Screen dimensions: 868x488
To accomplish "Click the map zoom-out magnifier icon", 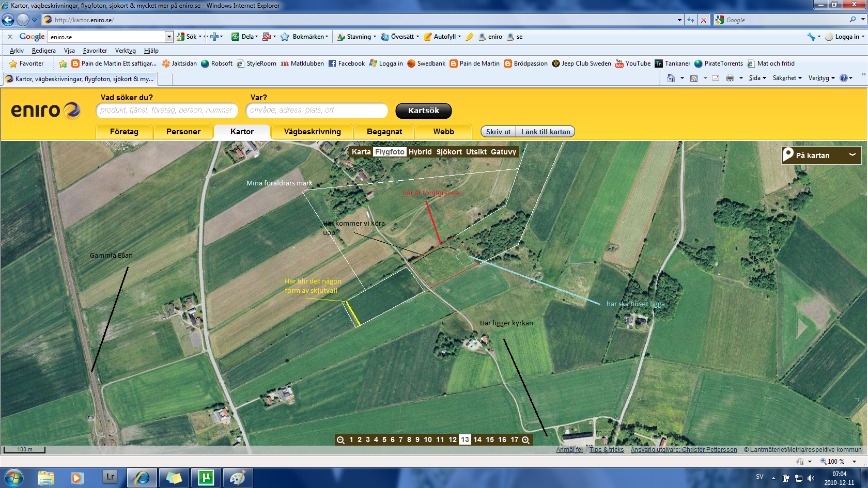I will tap(340, 440).
